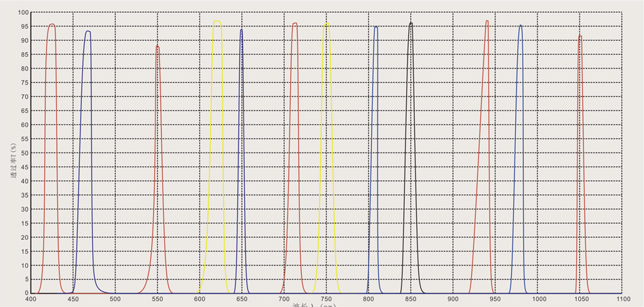Select the blue curve peak near 808 nm

pos(376,27)
